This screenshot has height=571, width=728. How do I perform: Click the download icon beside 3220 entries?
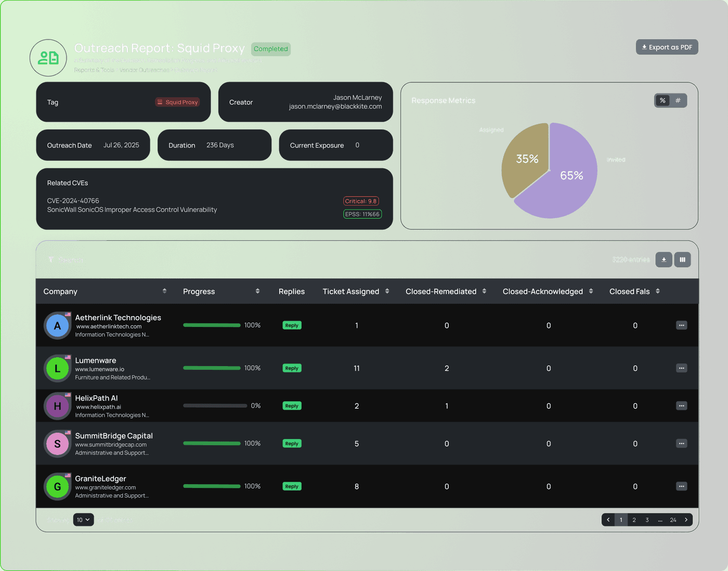(x=664, y=259)
